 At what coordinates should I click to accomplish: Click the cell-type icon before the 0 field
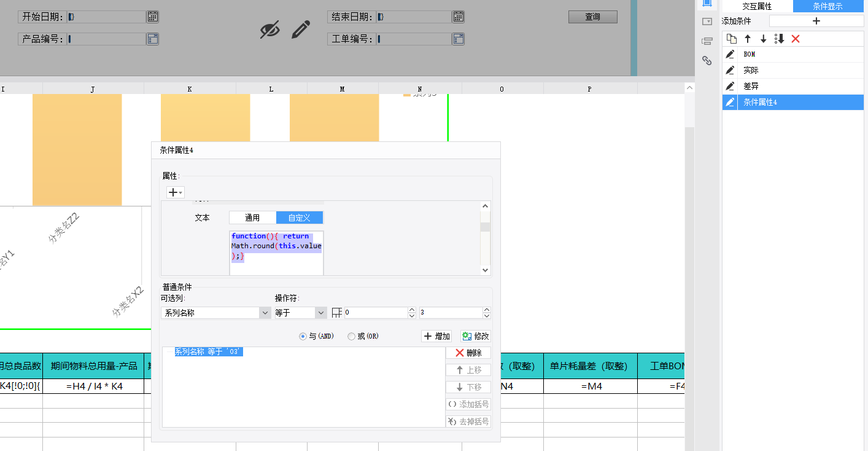336,313
